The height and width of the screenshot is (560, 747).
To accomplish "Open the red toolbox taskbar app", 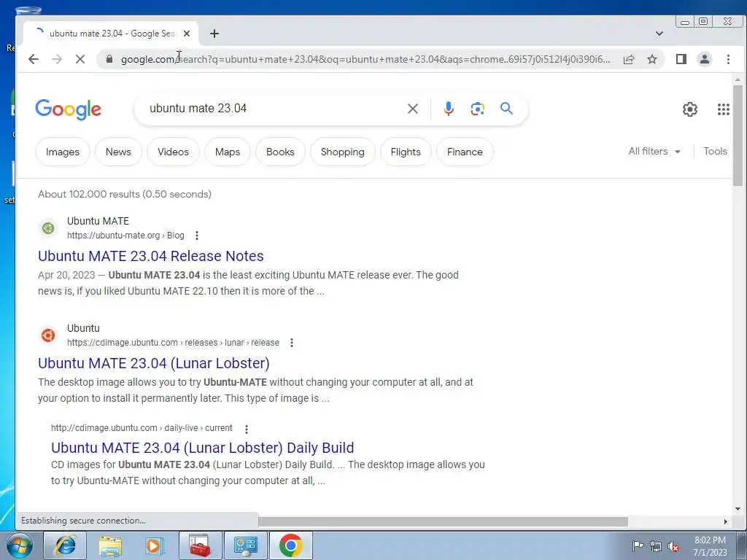I will coord(200,545).
